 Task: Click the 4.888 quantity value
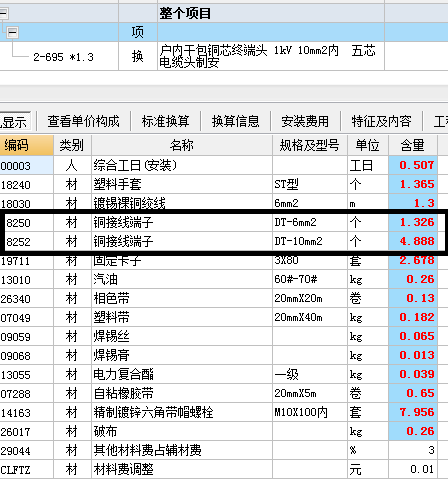tap(413, 241)
